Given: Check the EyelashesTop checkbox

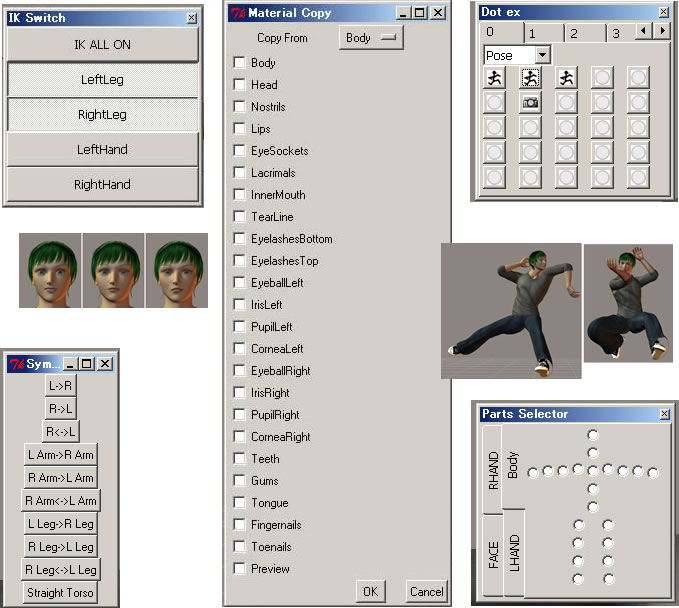Looking at the screenshot, I should (239, 260).
